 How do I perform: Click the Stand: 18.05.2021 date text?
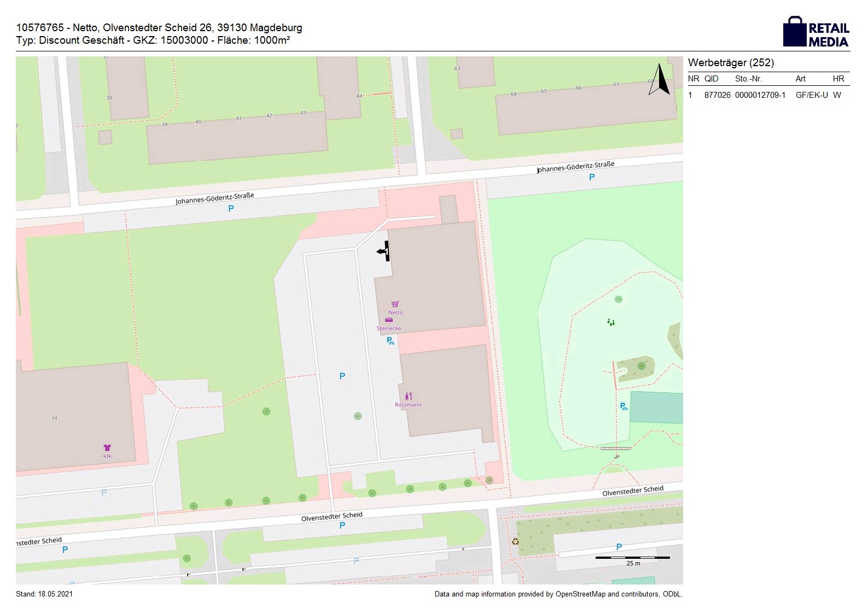[44, 594]
